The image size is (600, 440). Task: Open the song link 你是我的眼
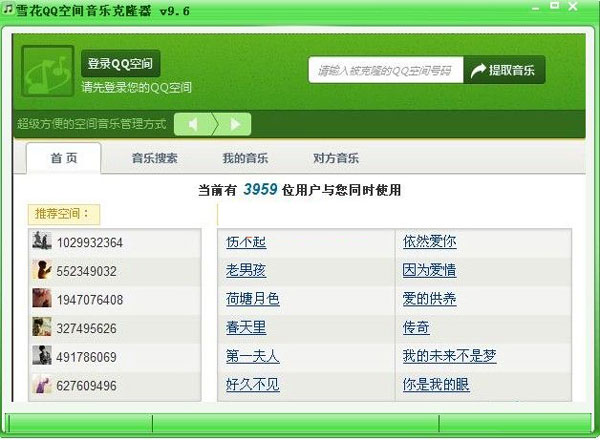coord(436,385)
